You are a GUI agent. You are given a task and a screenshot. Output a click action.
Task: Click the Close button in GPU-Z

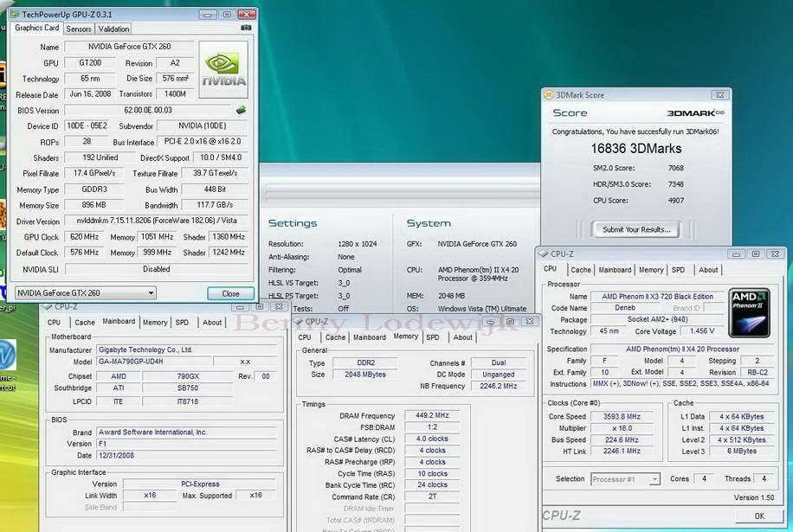pyautogui.click(x=230, y=293)
